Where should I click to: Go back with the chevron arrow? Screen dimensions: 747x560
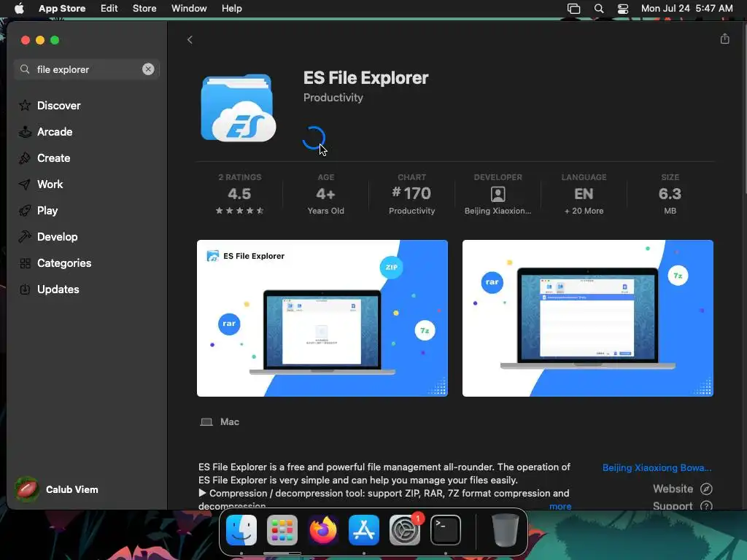[190, 39]
